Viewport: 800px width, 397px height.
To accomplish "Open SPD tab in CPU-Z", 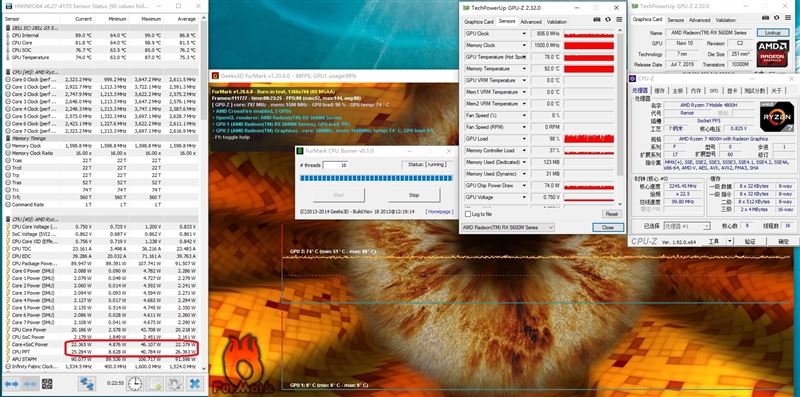I will coord(714,91).
